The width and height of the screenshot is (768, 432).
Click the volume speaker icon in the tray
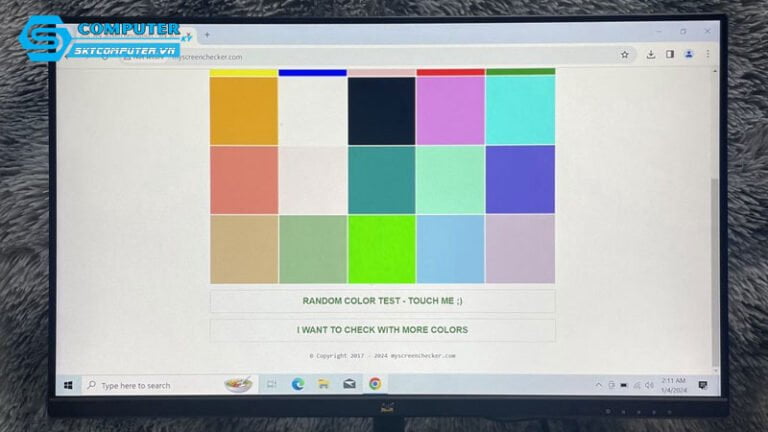tap(649, 385)
